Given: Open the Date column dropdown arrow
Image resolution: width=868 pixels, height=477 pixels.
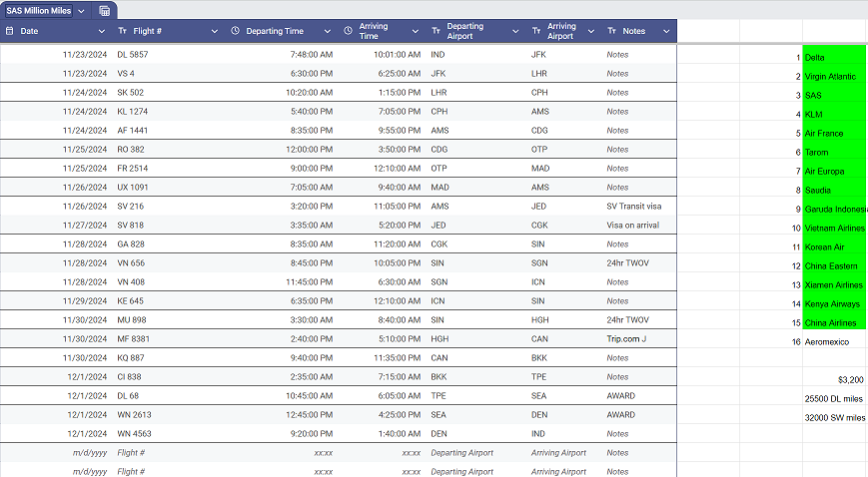Looking at the screenshot, I should click(101, 31).
